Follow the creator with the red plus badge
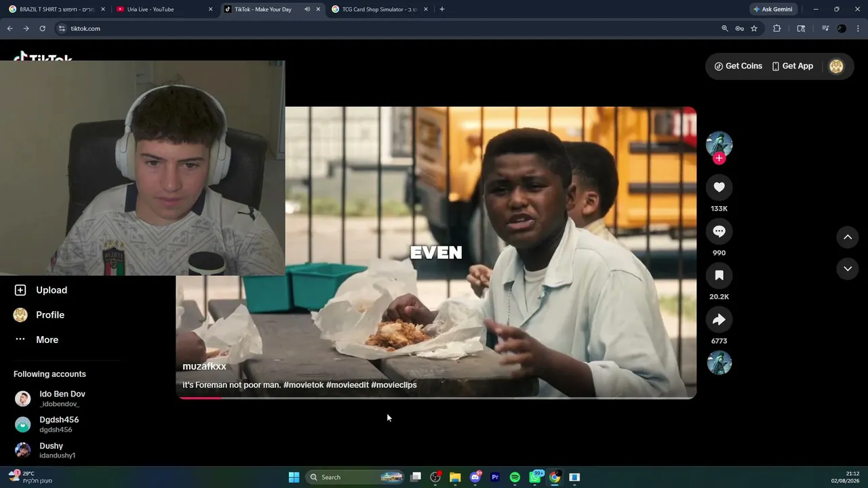This screenshot has height=488, width=868. tap(719, 159)
